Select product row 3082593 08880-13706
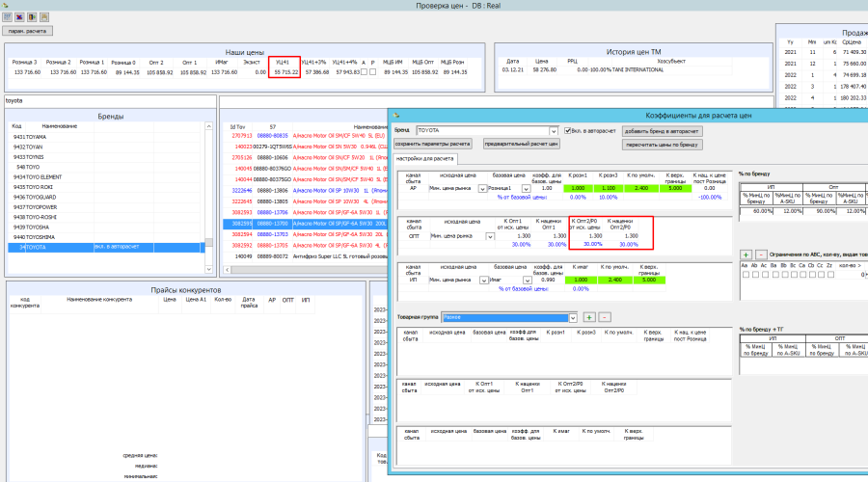Image resolution: width=868 pixels, height=482 pixels. (x=306, y=212)
